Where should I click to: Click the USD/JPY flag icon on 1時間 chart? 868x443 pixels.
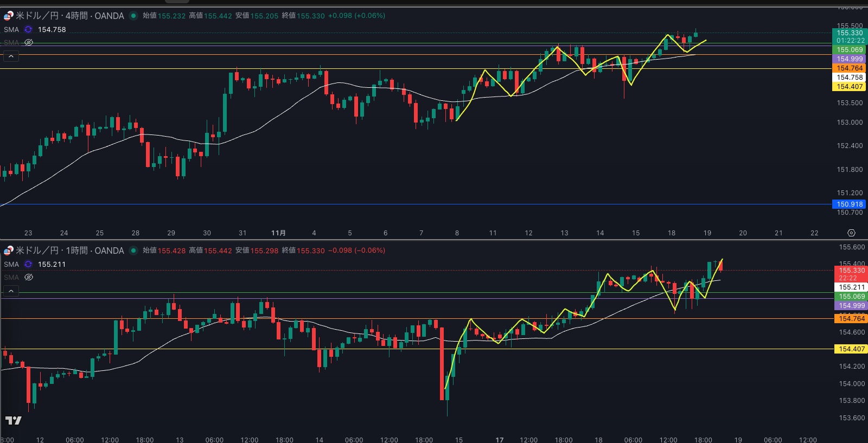9,251
